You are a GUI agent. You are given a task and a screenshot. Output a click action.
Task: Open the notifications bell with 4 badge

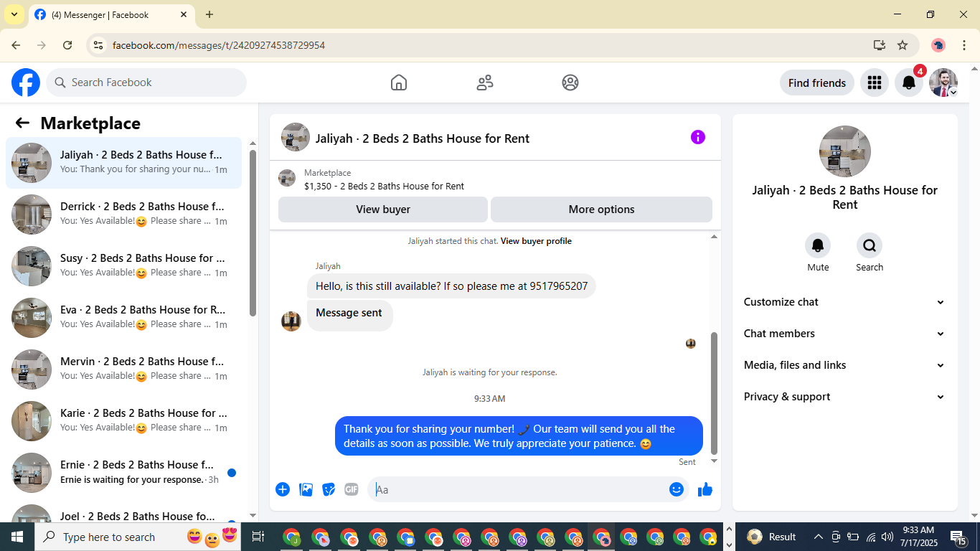coord(909,83)
